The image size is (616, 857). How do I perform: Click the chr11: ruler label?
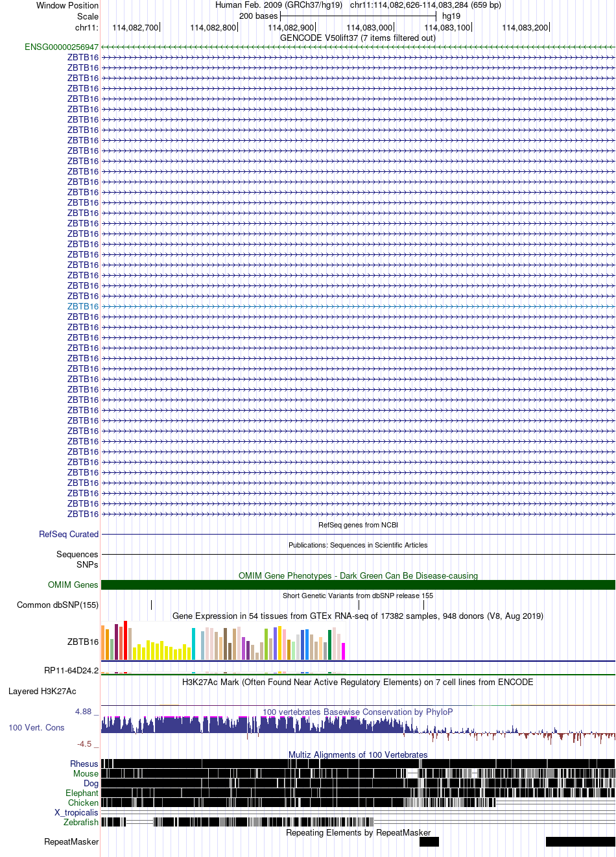point(87,27)
